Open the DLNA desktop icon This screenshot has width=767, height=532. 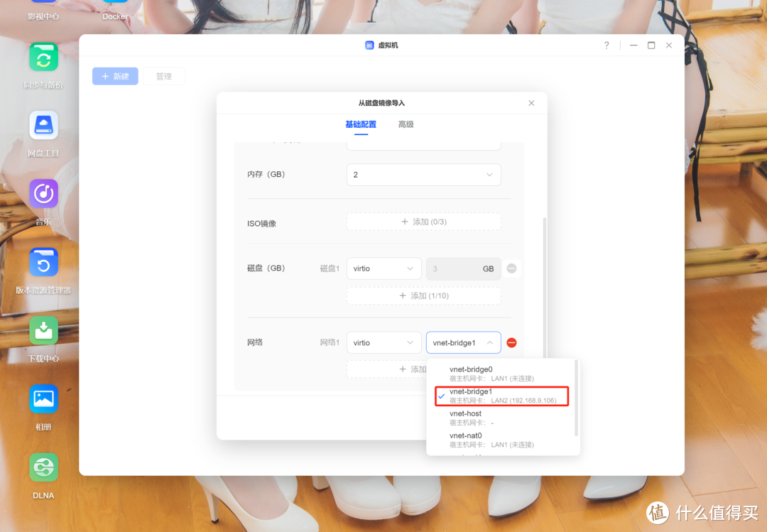(x=43, y=467)
